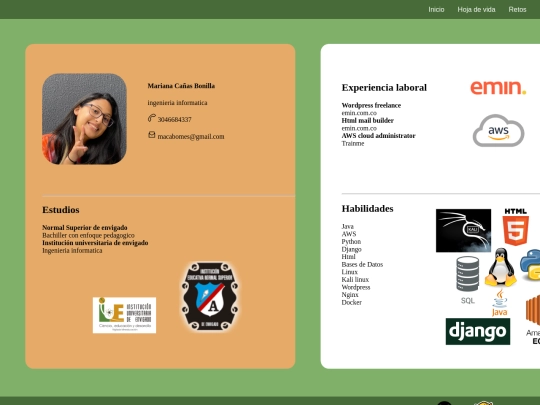
Task: Click the phone number 3046684337
Action: pyautogui.click(x=175, y=120)
